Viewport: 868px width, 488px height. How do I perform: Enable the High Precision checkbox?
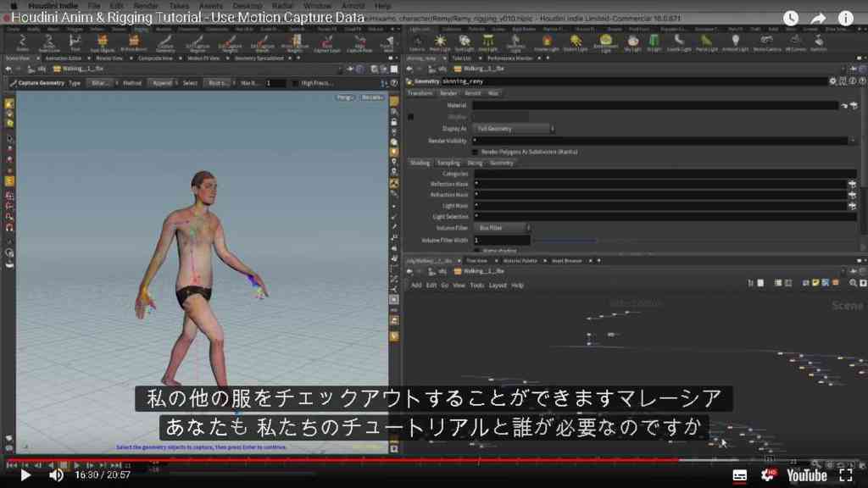point(294,83)
